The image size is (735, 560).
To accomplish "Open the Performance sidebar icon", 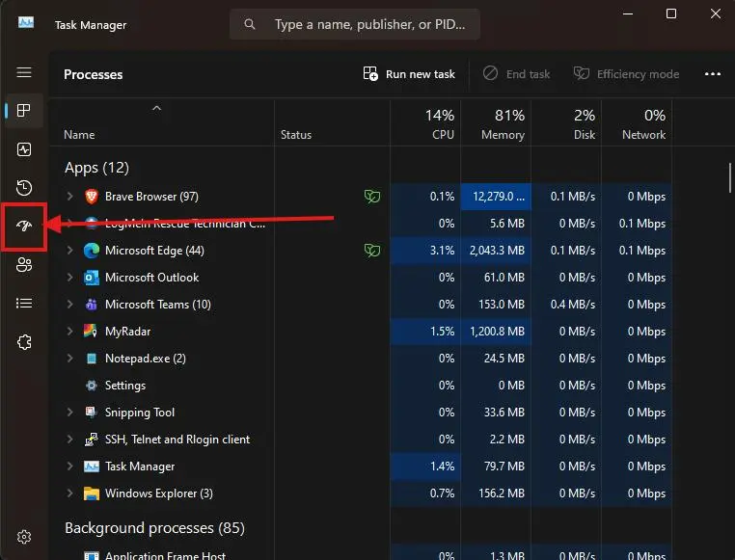I will coord(24,149).
